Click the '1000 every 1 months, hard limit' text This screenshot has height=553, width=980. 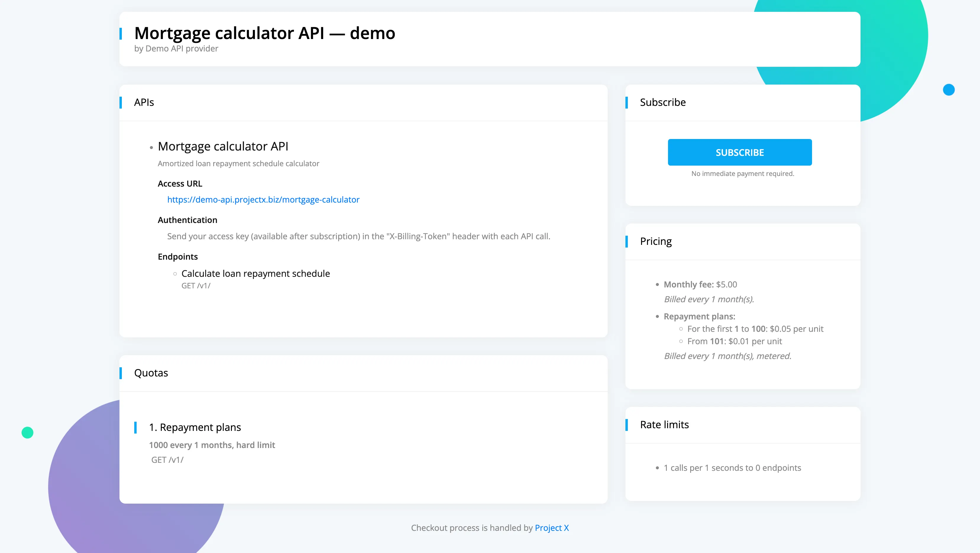212,445
